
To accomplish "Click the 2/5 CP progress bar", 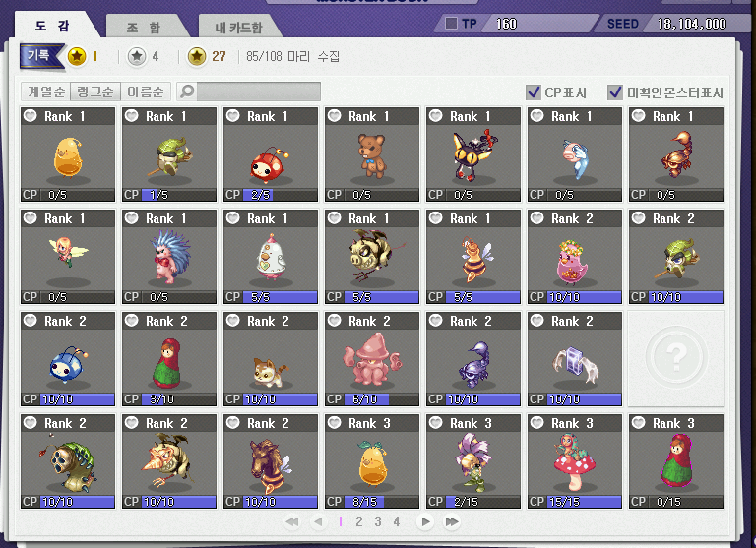I will tap(281, 195).
